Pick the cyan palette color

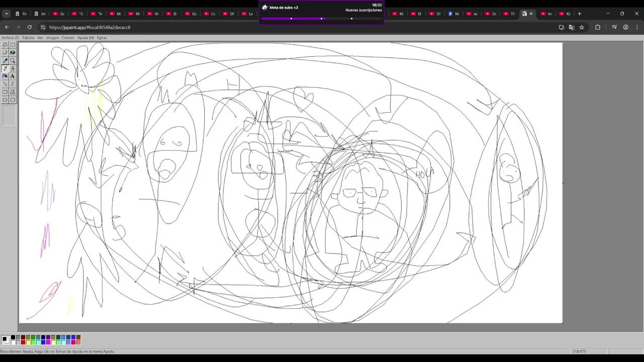(x=38, y=342)
